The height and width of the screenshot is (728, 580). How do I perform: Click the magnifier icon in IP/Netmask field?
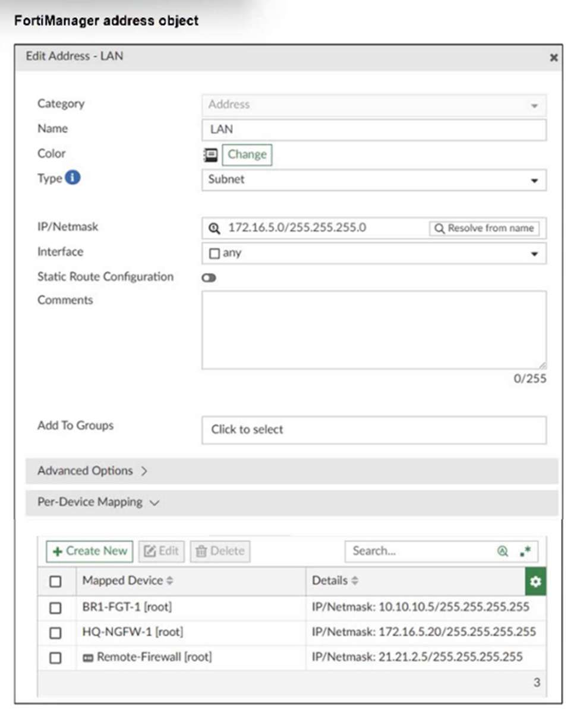[x=214, y=228]
